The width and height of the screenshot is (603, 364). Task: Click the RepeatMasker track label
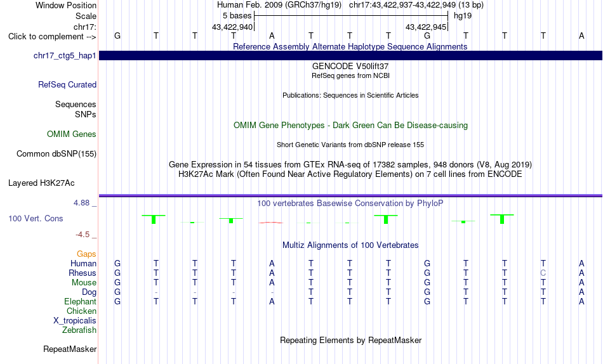coord(70,349)
